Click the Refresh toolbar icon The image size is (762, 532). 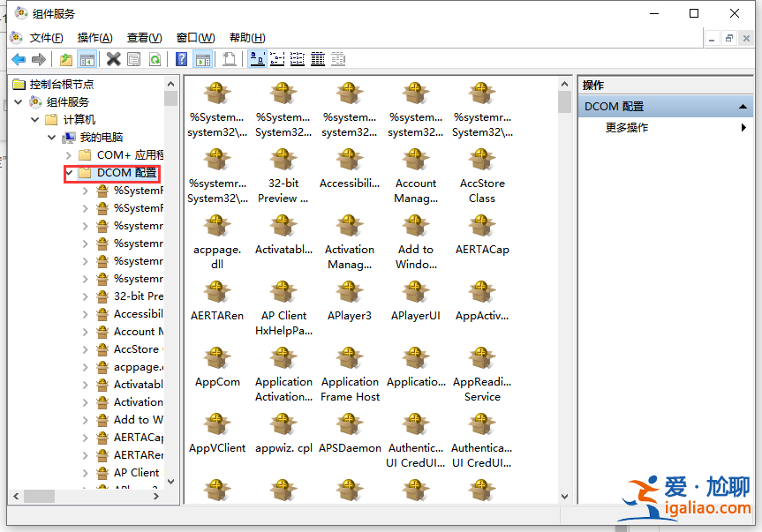[155, 59]
